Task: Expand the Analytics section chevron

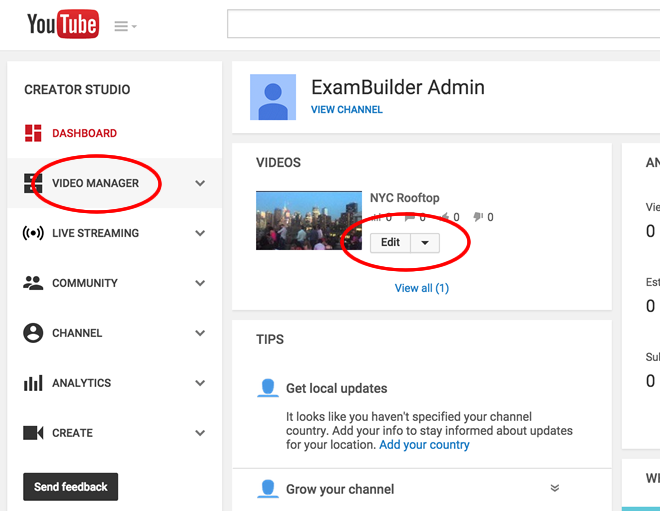Action: 200,383
